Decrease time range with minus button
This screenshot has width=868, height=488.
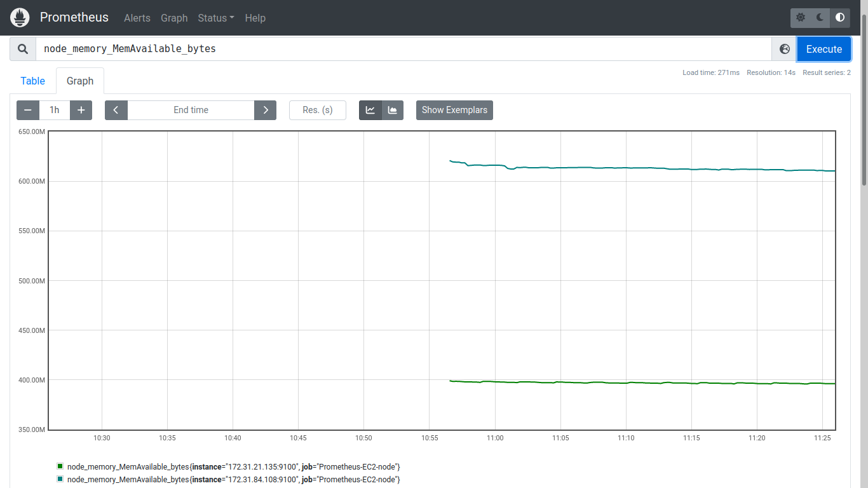click(x=28, y=110)
